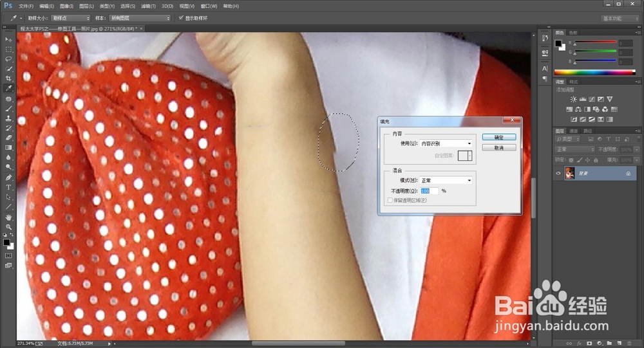Create a new group folder
Image resolution: width=644 pixels, height=348 pixels.
click(x=609, y=343)
